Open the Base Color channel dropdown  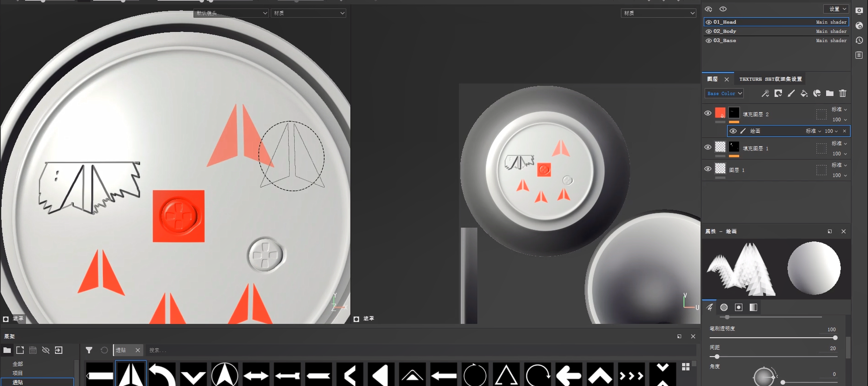coord(724,93)
